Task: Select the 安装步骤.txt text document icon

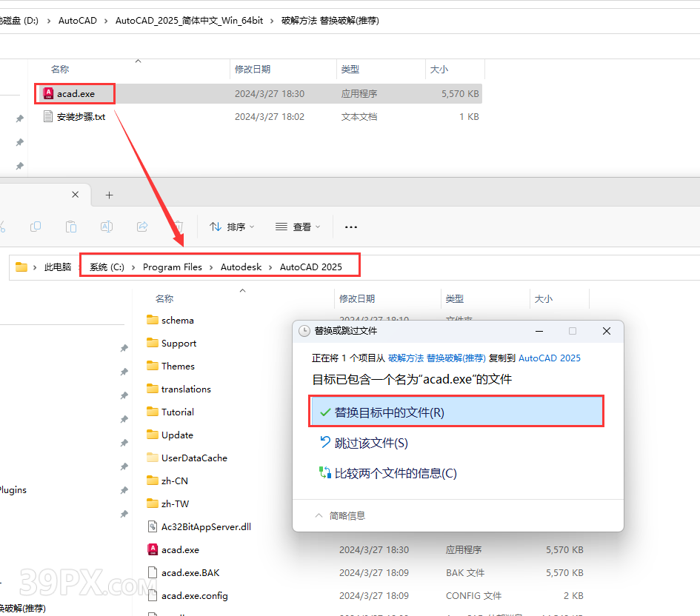Action: click(x=48, y=117)
